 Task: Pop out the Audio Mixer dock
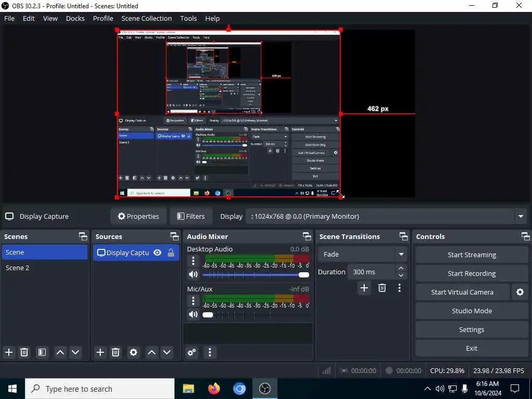pyautogui.click(x=307, y=236)
